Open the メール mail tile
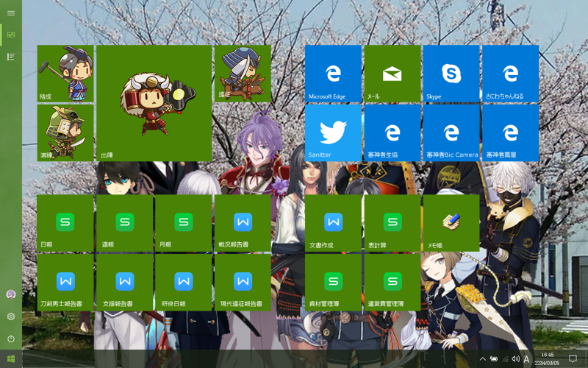The height and width of the screenshot is (368, 588). tap(392, 74)
